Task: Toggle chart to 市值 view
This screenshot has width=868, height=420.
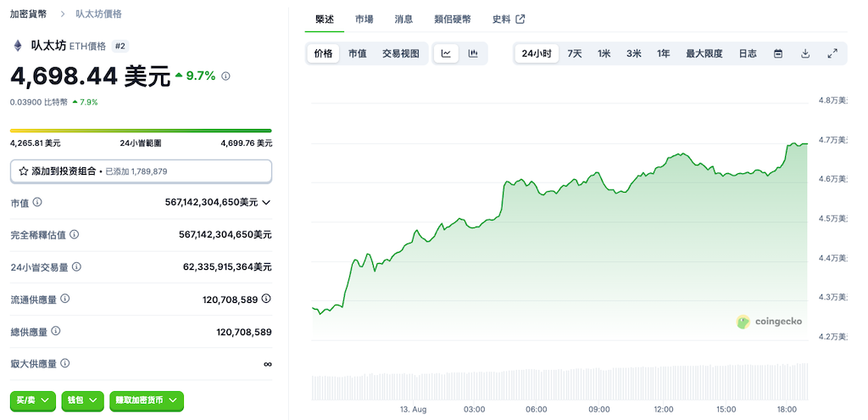Action: tap(358, 53)
